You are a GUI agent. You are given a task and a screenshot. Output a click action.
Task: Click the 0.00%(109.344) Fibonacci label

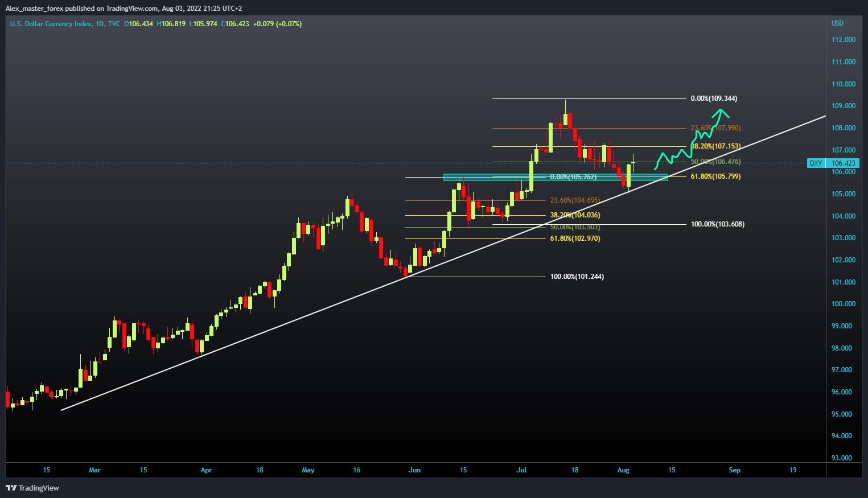coord(714,98)
